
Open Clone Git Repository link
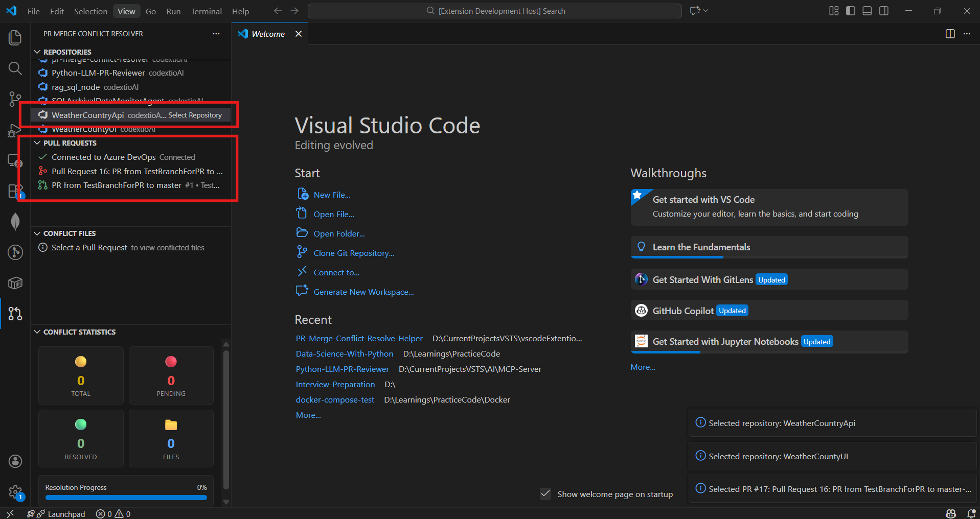[x=353, y=252]
